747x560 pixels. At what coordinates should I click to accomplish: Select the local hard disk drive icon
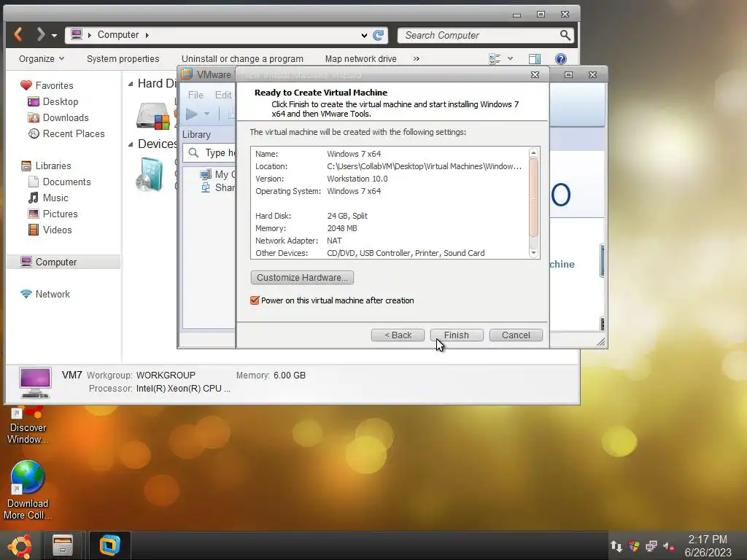[x=153, y=116]
